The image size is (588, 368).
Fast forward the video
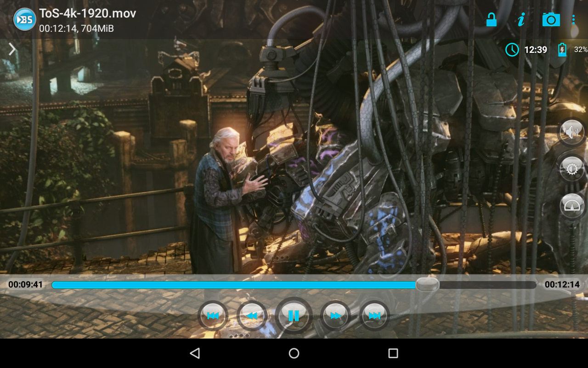point(335,316)
